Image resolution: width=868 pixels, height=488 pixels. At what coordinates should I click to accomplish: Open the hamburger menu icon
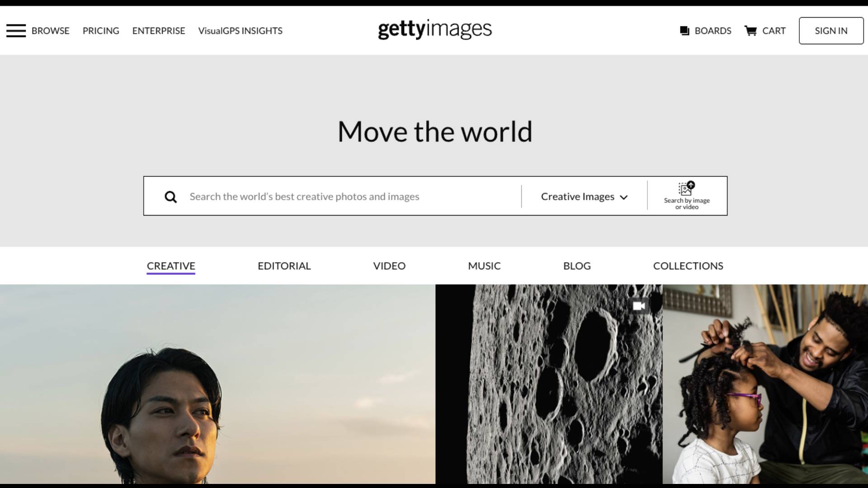pos(16,31)
